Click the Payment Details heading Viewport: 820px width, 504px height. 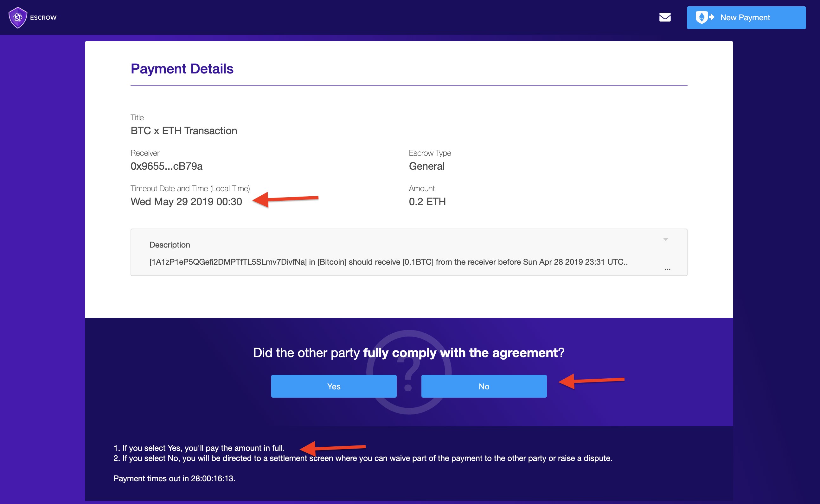click(182, 69)
